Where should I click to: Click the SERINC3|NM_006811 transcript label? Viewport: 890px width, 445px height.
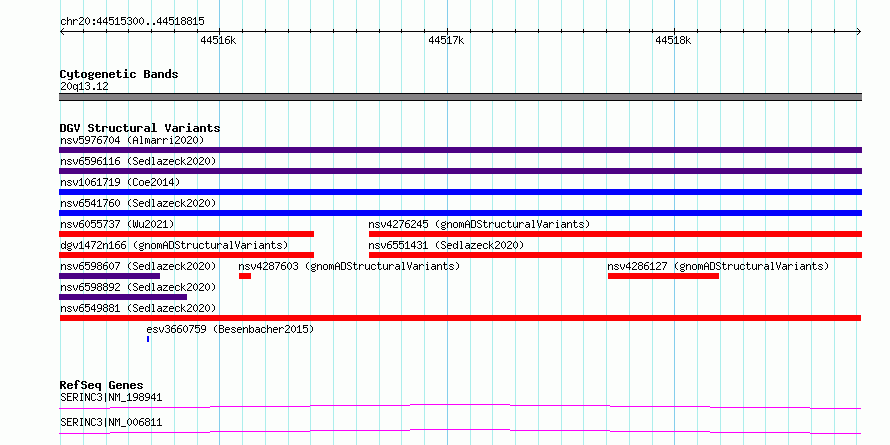coord(111,423)
